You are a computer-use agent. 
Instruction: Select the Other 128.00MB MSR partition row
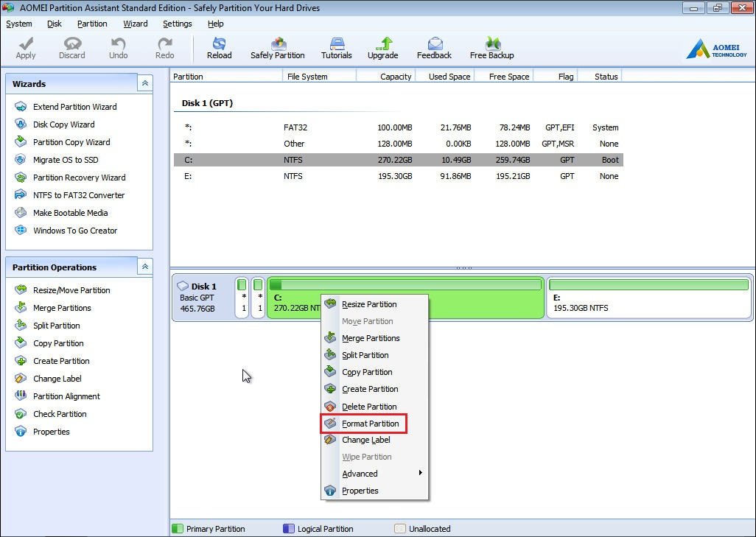pyautogui.click(x=398, y=144)
